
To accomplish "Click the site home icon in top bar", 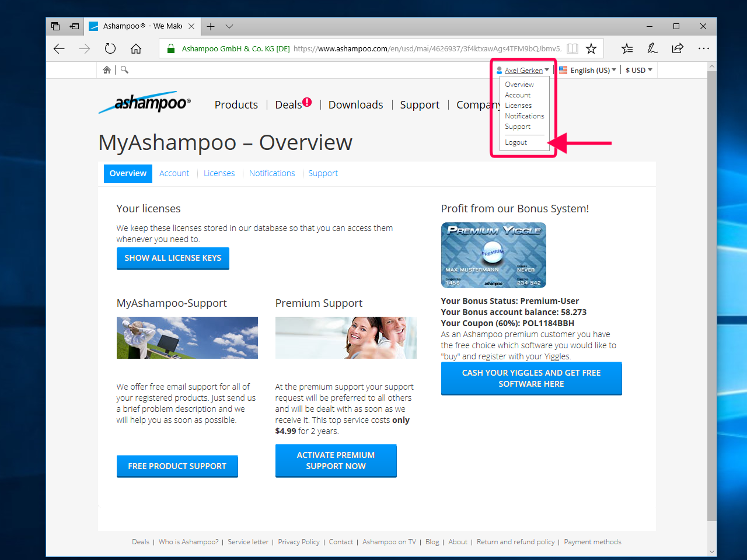I will [x=107, y=70].
